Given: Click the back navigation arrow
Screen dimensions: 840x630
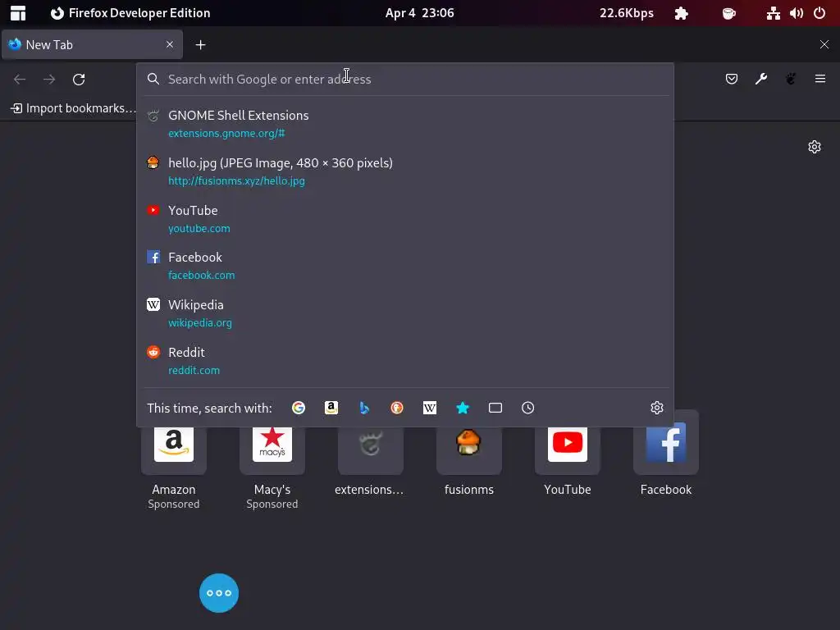Looking at the screenshot, I should click(20, 80).
